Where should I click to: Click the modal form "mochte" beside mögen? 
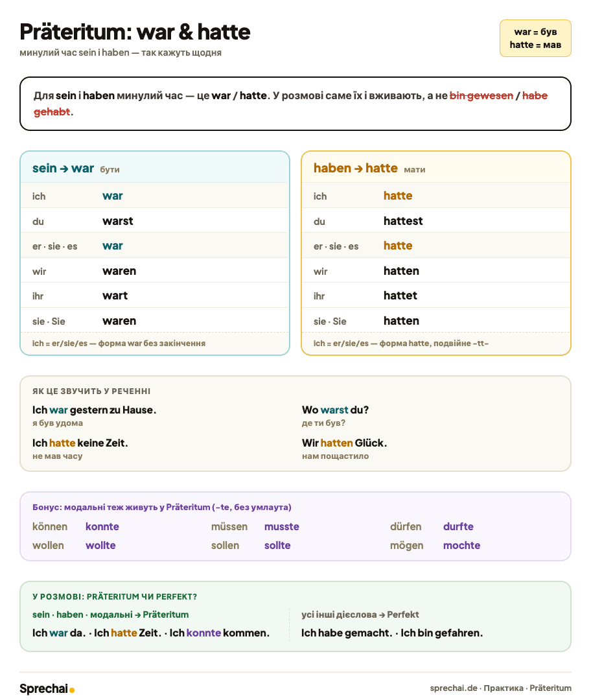(461, 546)
